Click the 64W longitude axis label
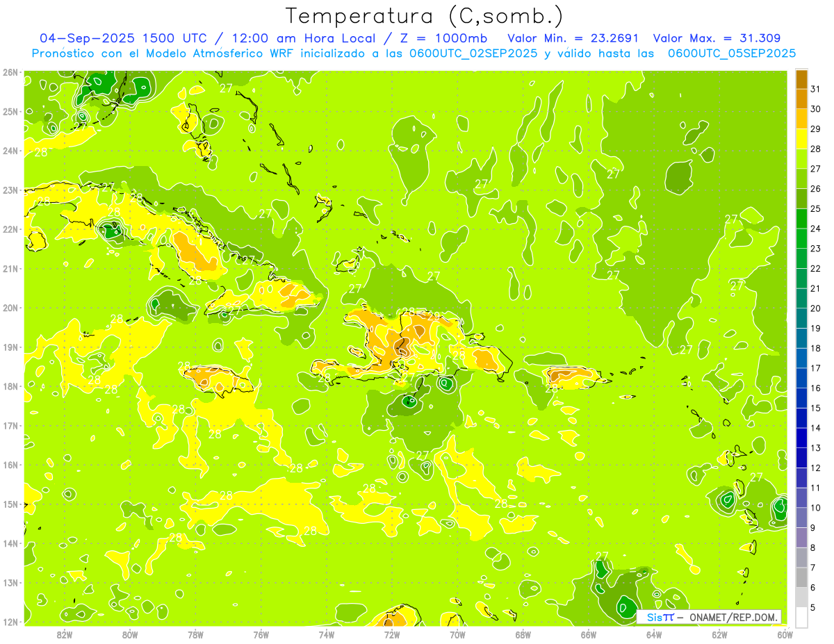Screen dimensions: 834x644 pos(654,634)
